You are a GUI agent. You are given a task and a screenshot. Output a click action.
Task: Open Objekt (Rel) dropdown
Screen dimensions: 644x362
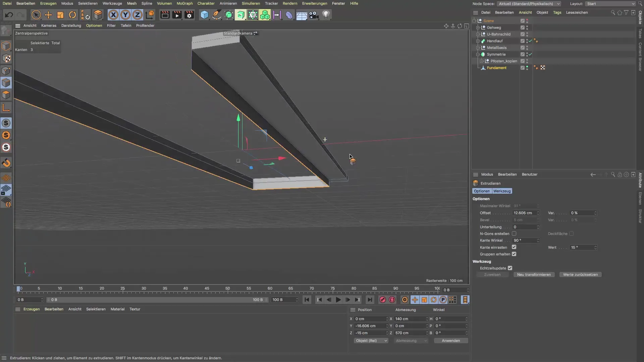[371, 341]
